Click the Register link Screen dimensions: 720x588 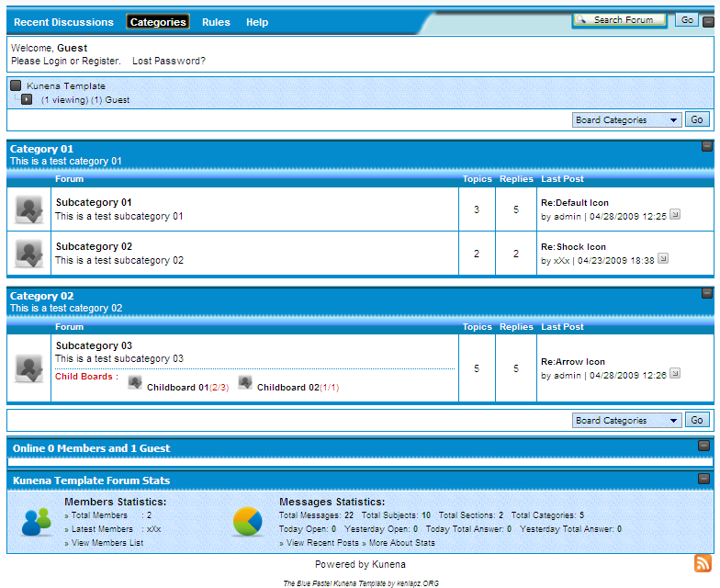[100, 61]
